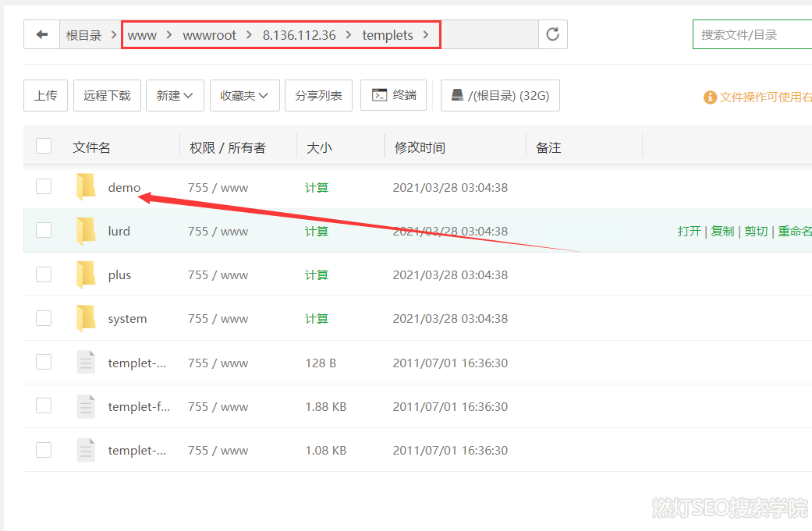The height and width of the screenshot is (531, 812).
Task: Expand the 新建 dropdown
Action: point(176,95)
